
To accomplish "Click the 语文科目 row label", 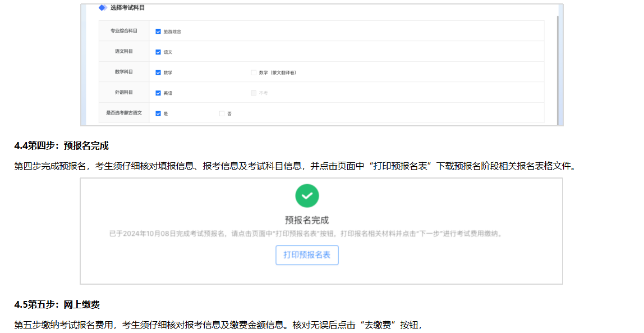I will 123,52.
